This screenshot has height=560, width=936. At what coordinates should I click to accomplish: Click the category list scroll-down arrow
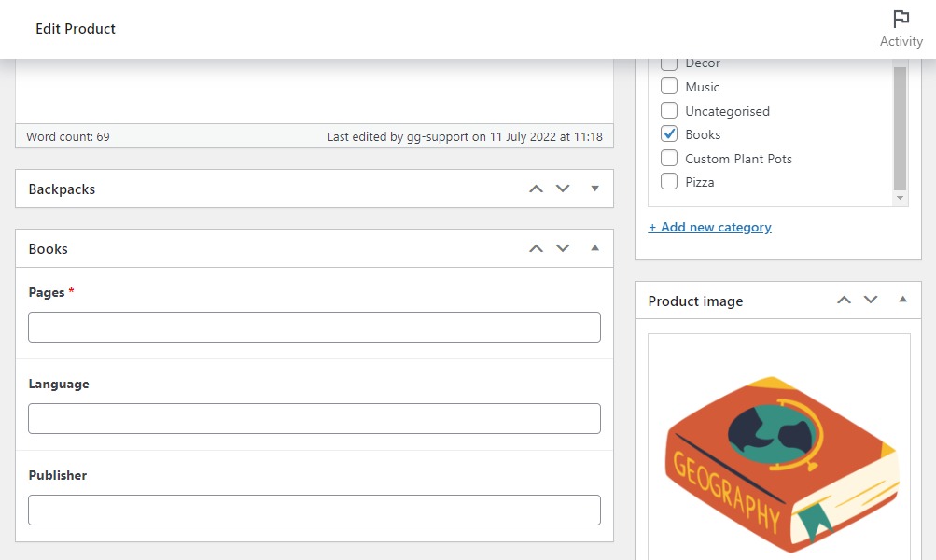pyautogui.click(x=899, y=198)
